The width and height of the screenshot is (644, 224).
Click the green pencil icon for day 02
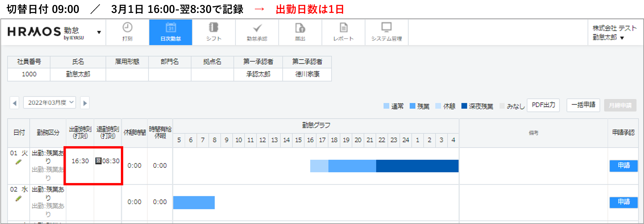[x=19, y=199]
